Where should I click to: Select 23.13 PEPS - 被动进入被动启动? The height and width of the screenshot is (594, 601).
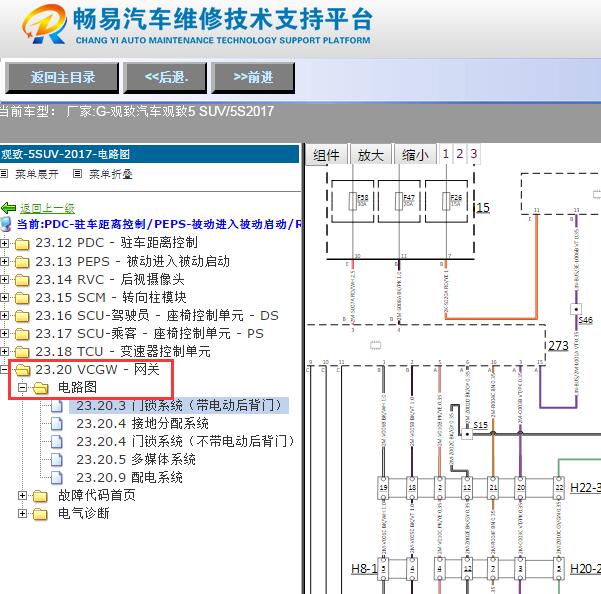tap(133, 261)
